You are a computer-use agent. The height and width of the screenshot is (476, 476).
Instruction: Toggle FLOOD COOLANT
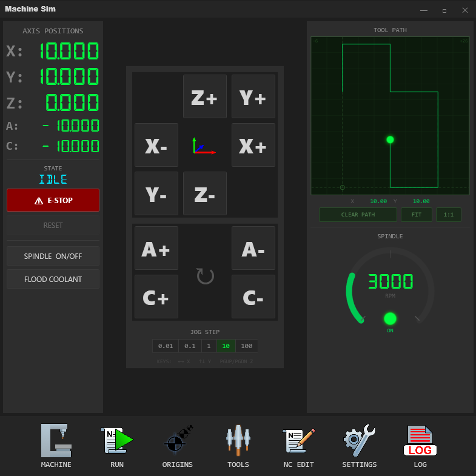pos(53,280)
